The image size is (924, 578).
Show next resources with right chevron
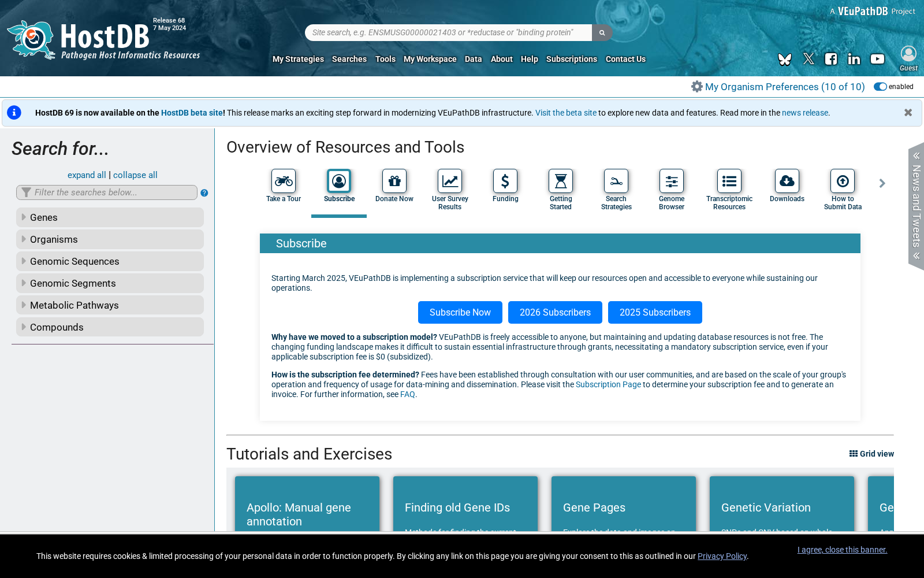[x=882, y=183]
